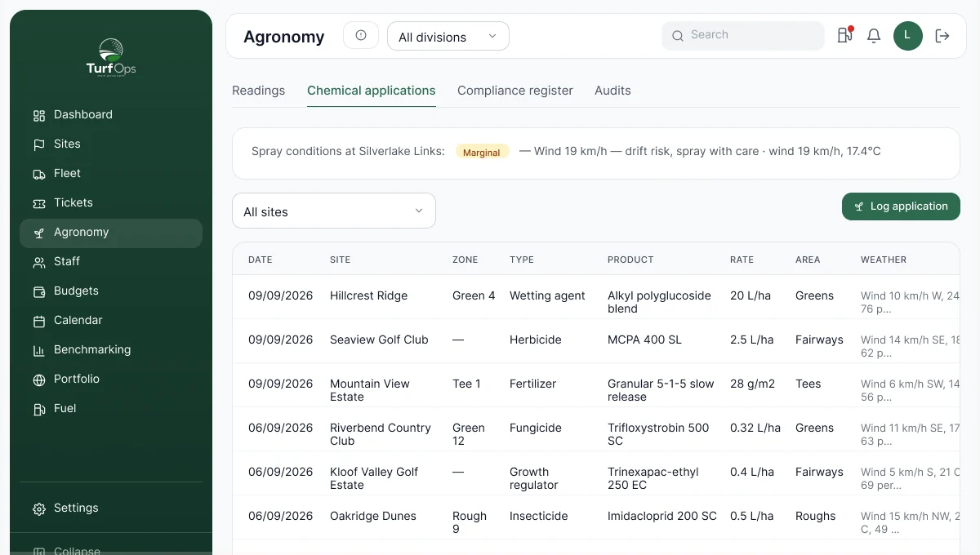Click the search magnifier icon
The height and width of the screenshot is (555, 980).
coord(678,36)
